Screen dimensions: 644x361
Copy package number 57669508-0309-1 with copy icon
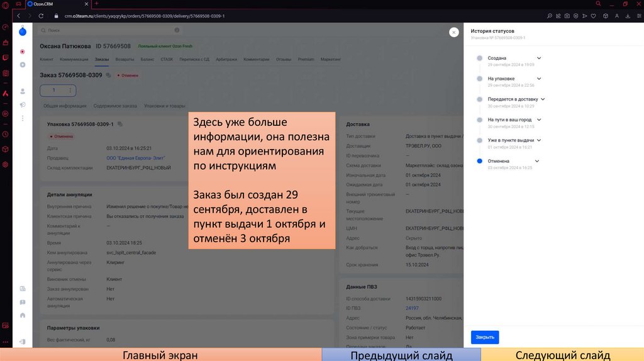(x=120, y=124)
